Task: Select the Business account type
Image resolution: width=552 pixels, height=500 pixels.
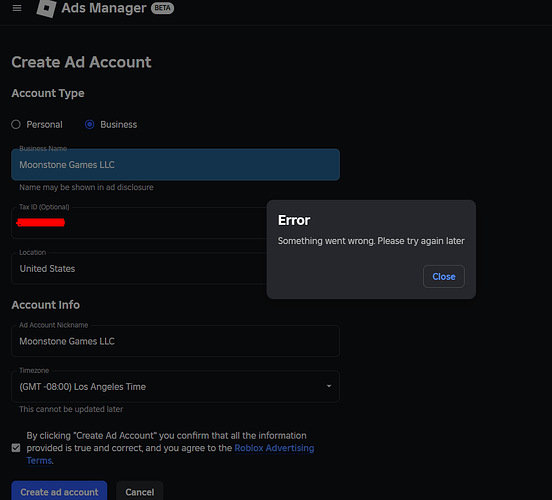Action: [90, 124]
